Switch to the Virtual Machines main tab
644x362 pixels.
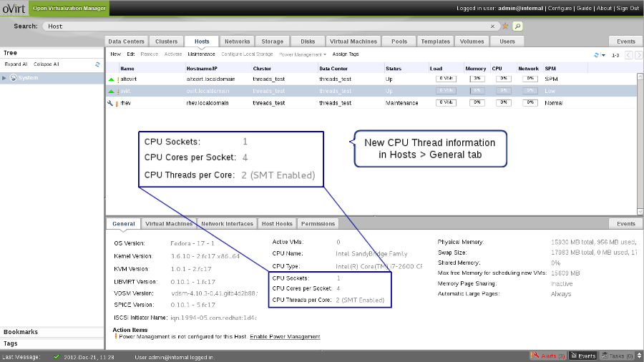(x=353, y=41)
